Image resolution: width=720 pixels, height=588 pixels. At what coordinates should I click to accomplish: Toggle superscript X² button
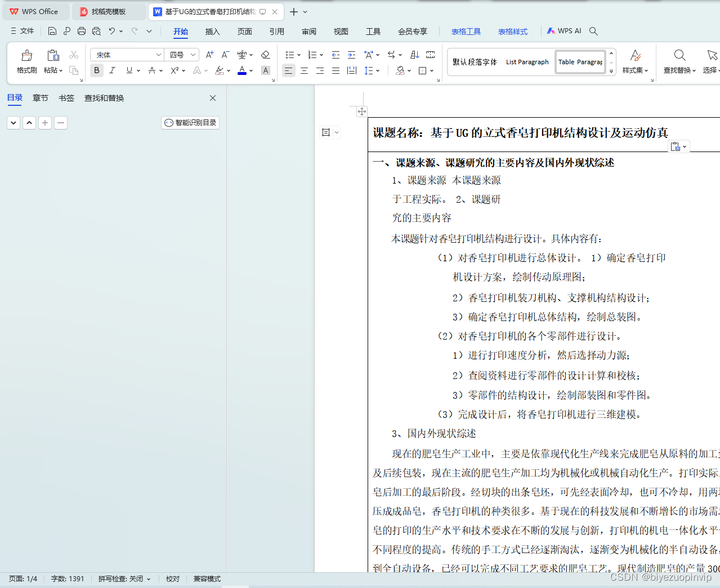(x=175, y=70)
